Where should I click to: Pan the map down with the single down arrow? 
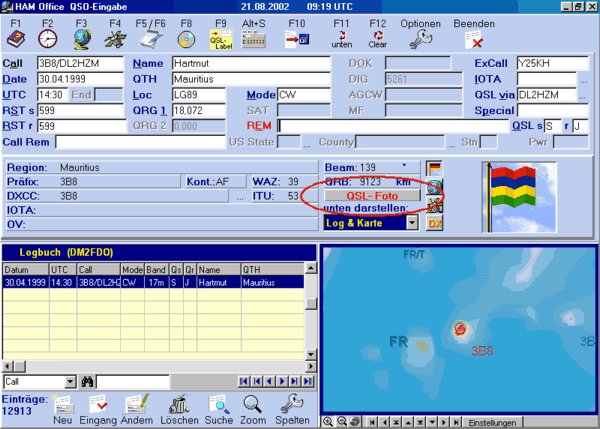click(432, 422)
